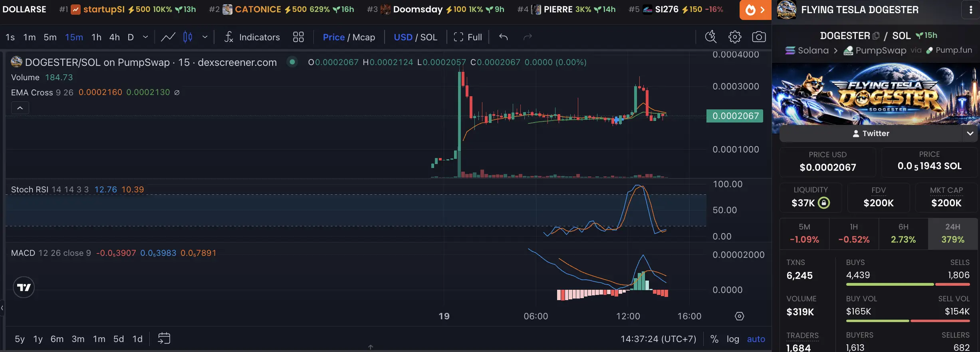Viewport: 980px width, 352px height.
Task: Expand the Twitter social links chevron
Action: tap(970, 133)
